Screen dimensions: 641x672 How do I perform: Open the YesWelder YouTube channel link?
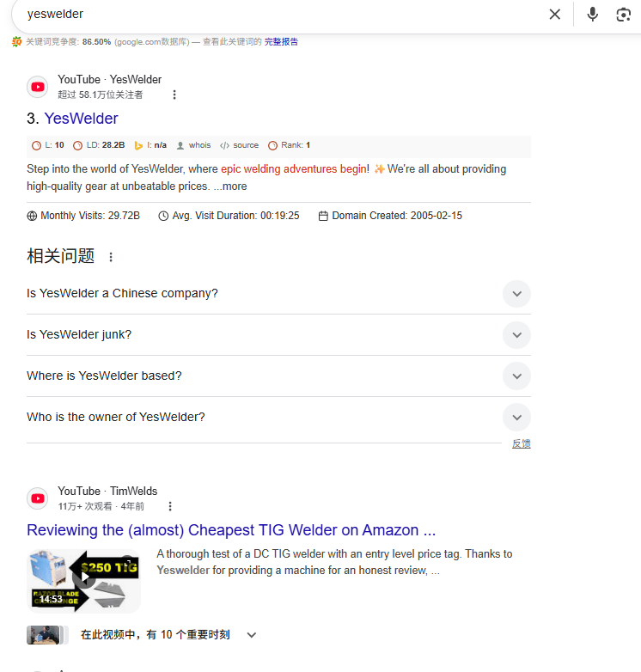[81, 119]
